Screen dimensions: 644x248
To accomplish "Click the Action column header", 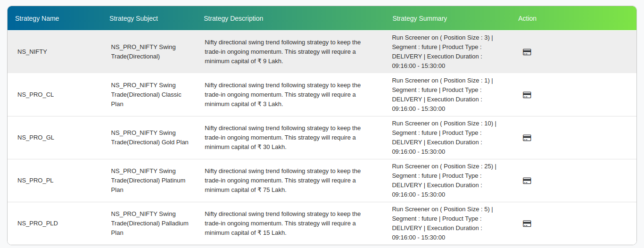I will coord(527,18).
